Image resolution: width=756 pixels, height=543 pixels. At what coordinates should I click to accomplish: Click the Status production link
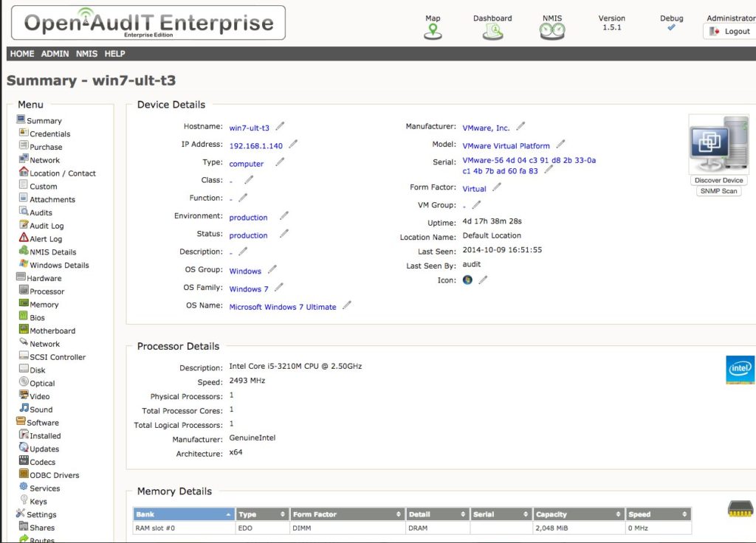(248, 235)
